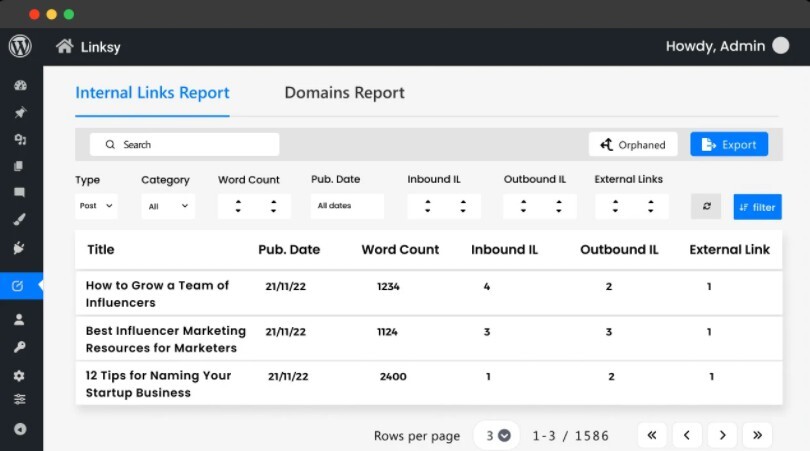Open the WordPress logo menu
The height and width of the screenshot is (451, 810).
click(20, 46)
